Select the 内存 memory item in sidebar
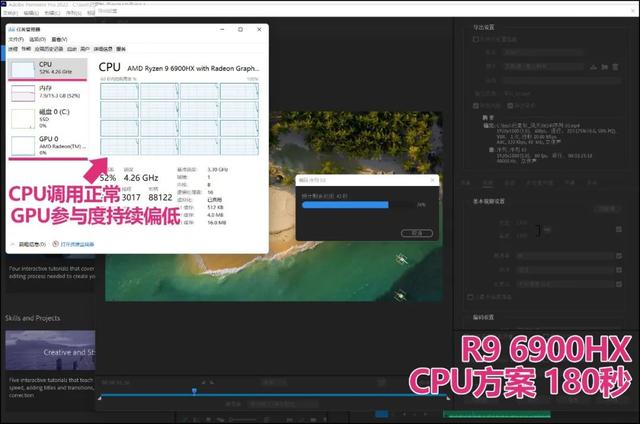Image resolution: width=640 pixels, height=424 pixels. coord(47,93)
